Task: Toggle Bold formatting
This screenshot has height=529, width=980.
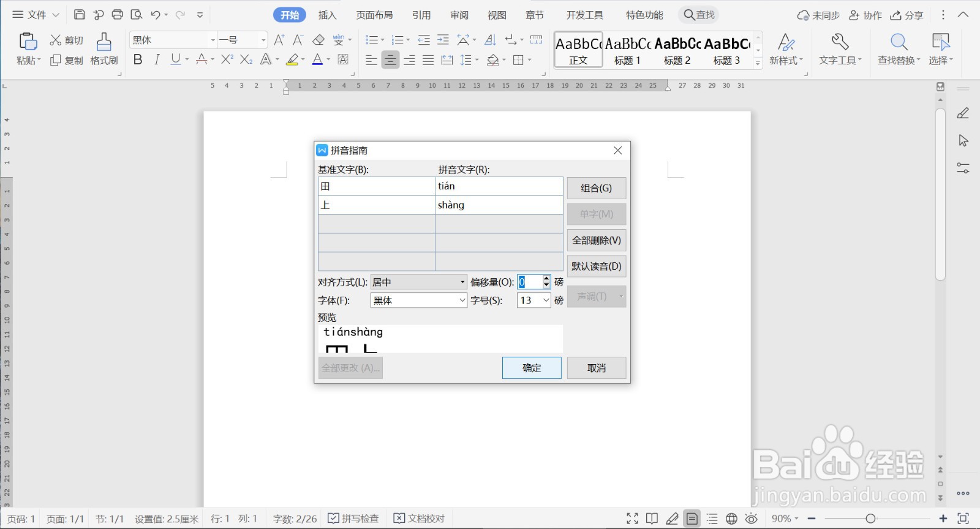Action: [138, 59]
